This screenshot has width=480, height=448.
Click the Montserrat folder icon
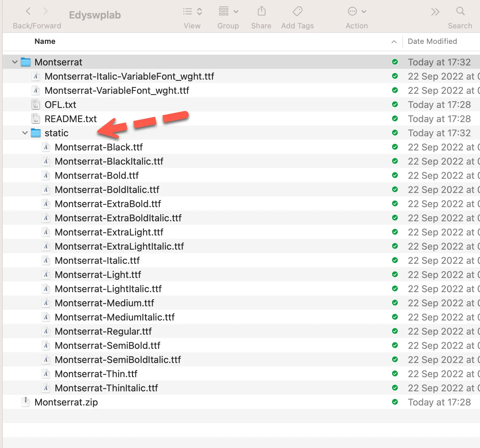(x=26, y=62)
